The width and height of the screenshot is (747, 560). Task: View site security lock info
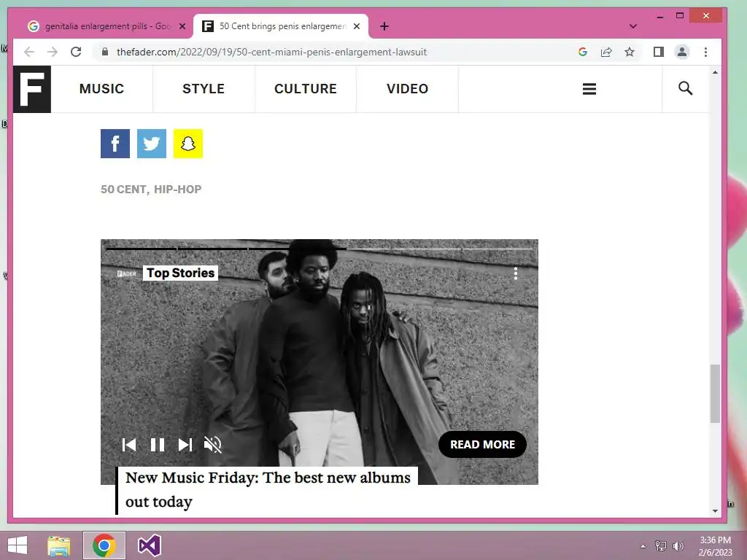coord(105,52)
